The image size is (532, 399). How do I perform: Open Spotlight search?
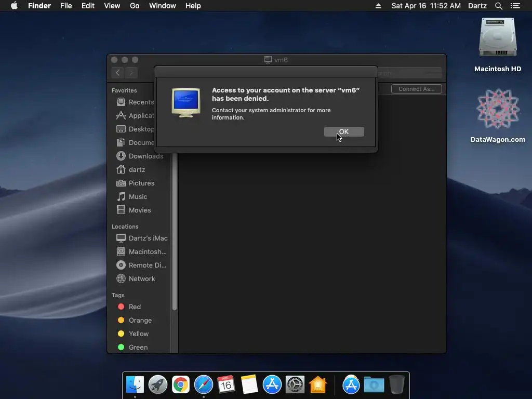pos(499,6)
